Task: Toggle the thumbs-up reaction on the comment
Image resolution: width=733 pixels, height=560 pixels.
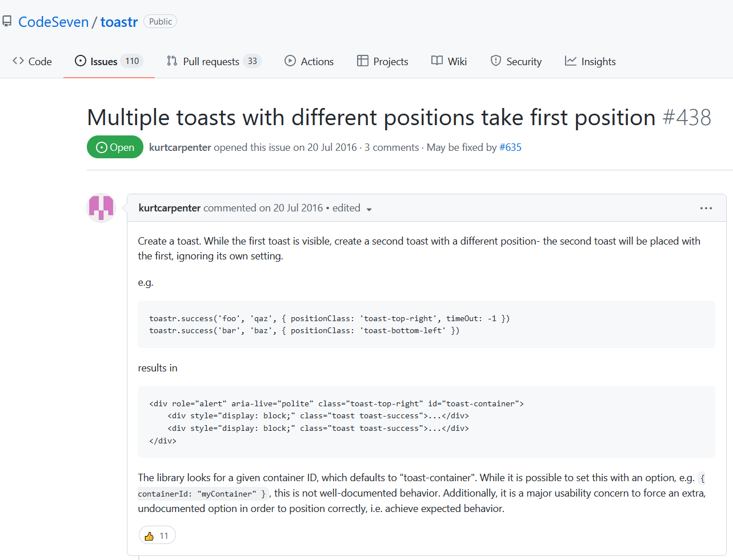Action: (x=150, y=535)
